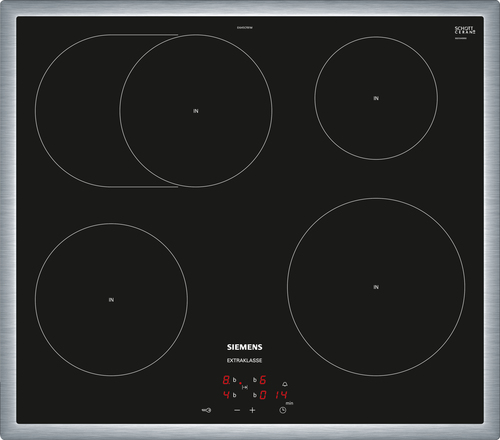The width and height of the screenshot is (500, 440).
Task: Tap the boost symbol beside the 8 display
Action: tap(235, 380)
